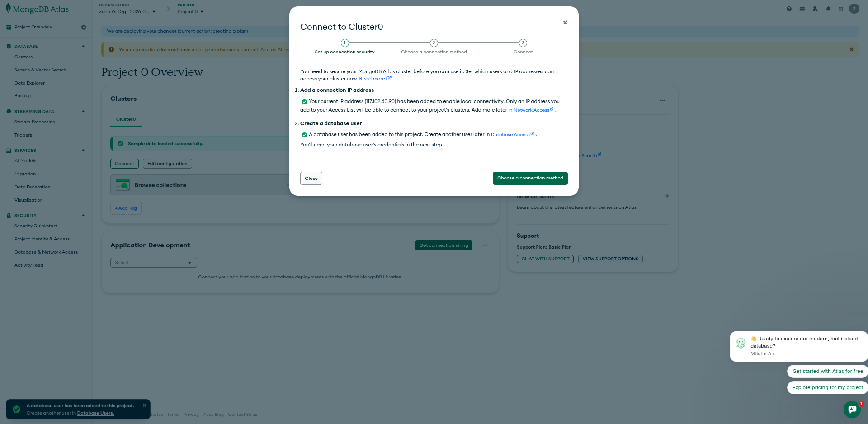Dismiss the security contact warning banner
This screenshot has width=868, height=424.
(851, 50)
